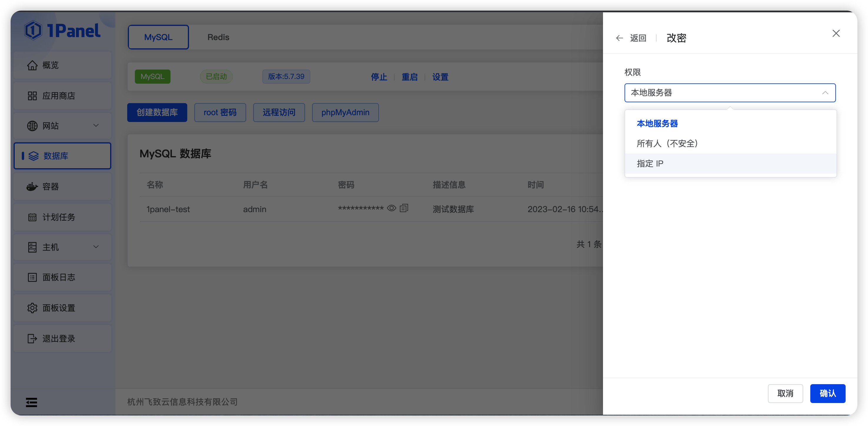Open 应用商店 via its grid icon

coord(32,96)
